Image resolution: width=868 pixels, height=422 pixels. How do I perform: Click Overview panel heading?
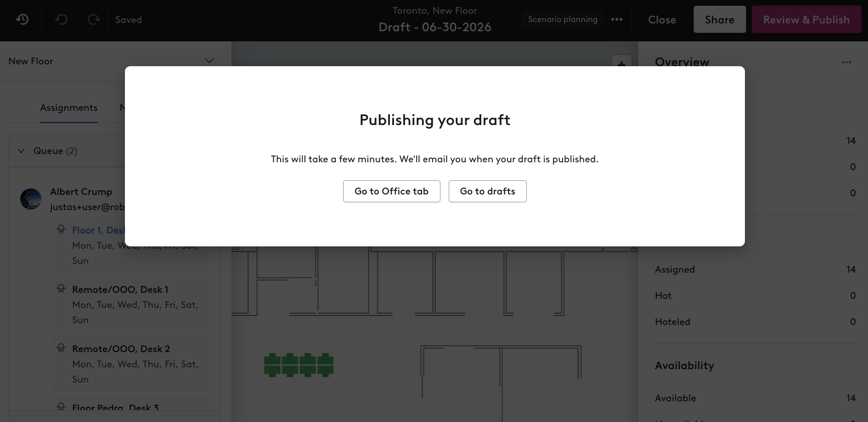click(x=682, y=62)
